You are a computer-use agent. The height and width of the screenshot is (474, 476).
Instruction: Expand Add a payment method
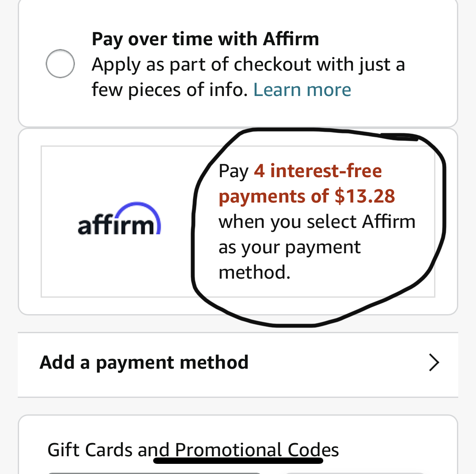coord(144,362)
